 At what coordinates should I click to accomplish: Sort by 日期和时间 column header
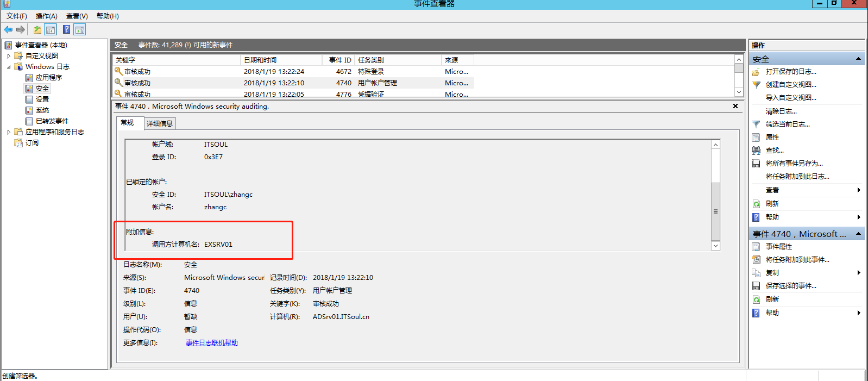(281, 60)
